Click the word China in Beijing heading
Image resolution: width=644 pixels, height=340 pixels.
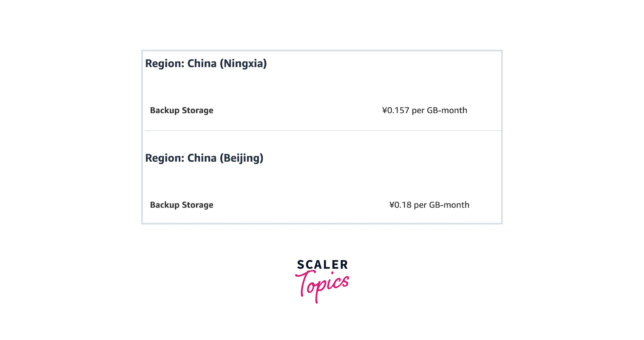click(x=202, y=158)
